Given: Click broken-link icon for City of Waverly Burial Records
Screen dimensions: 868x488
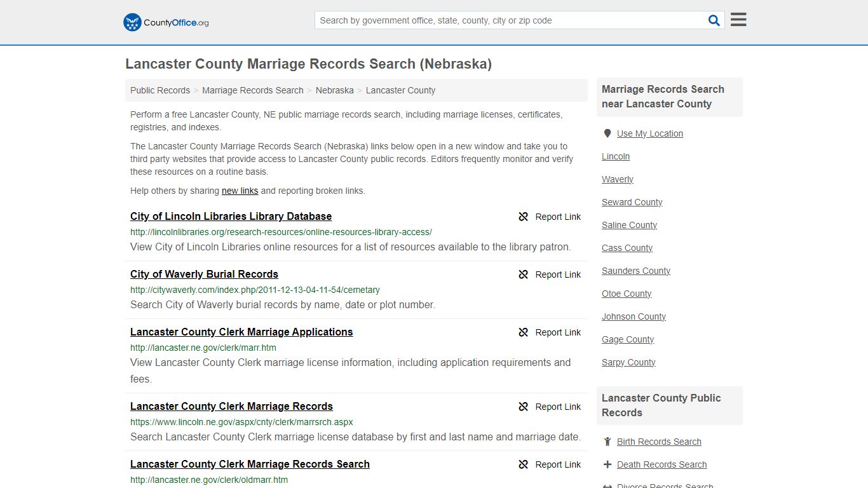Looking at the screenshot, I should [x=524, y=274].
